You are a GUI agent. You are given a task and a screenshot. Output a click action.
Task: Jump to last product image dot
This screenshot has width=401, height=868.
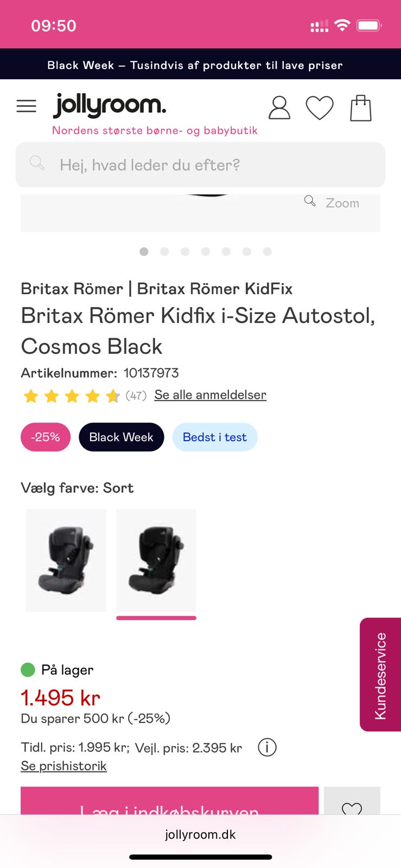click(267, 252)
